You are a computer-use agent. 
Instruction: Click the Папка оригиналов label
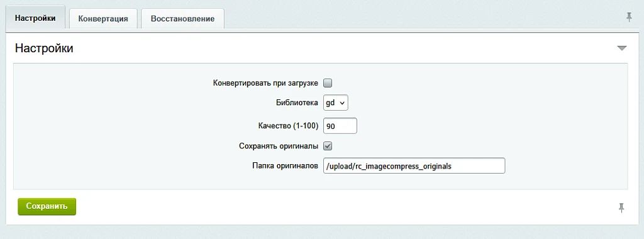coord(285,166)
